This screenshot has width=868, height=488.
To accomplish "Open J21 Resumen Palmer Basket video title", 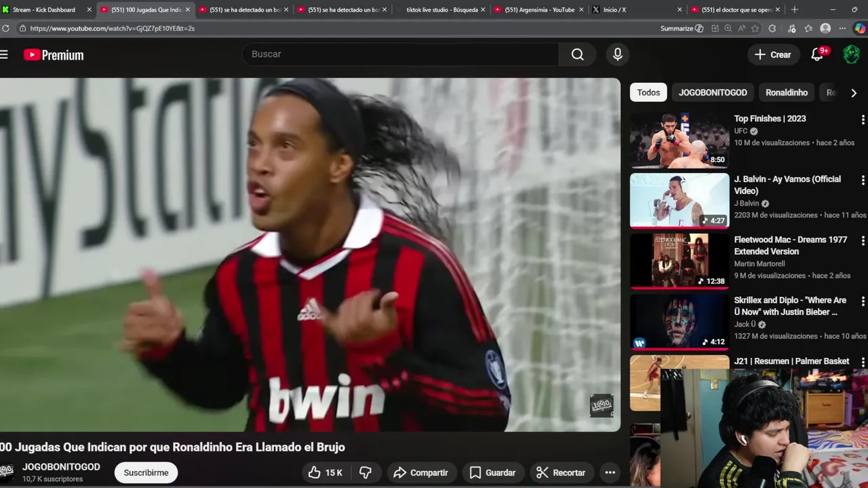I will [791, 361].
